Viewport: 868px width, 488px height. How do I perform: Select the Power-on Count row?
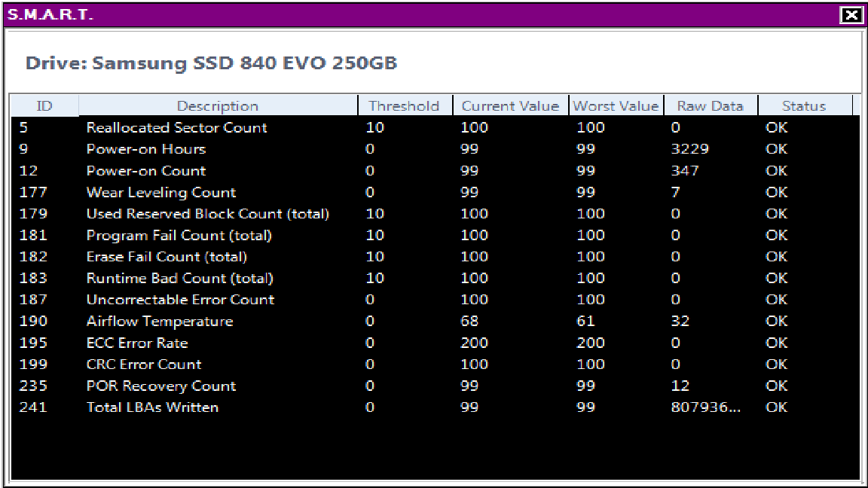click(x=435, y=170)
